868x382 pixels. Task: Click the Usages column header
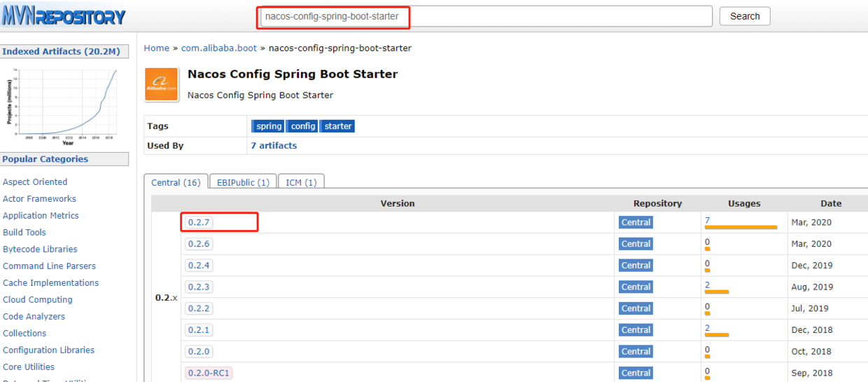tap(744, 203)
